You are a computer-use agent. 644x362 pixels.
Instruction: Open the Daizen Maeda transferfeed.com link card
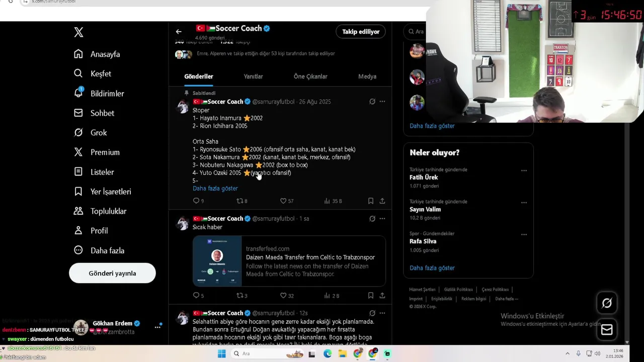coord(289,261)
